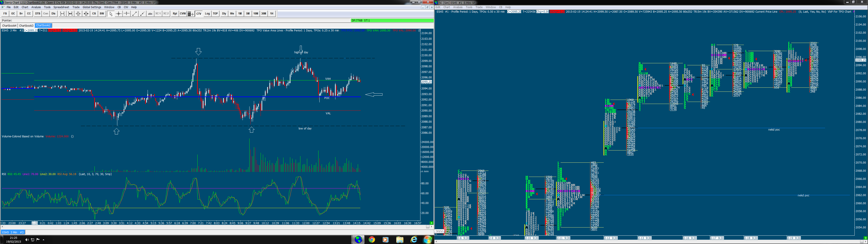Select the crosshair chart tool
868x244 pixels.
point(119,14)
